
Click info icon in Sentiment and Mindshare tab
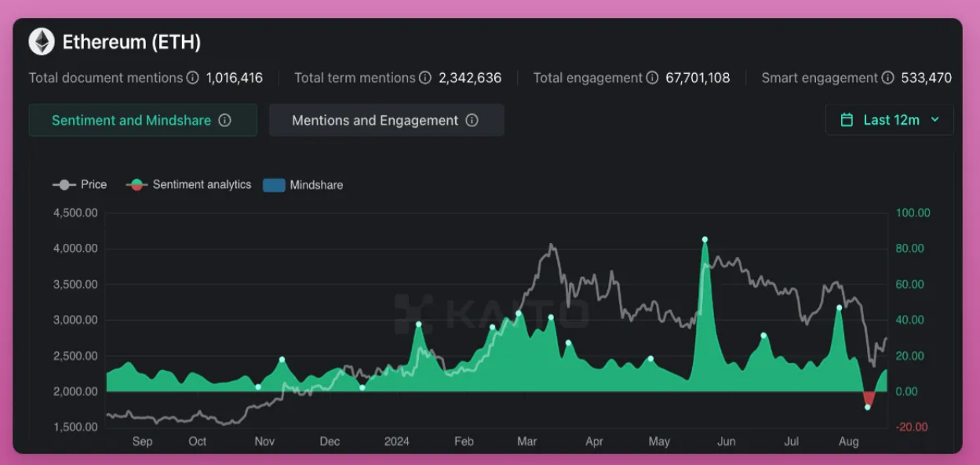click(x=224, y=120)
